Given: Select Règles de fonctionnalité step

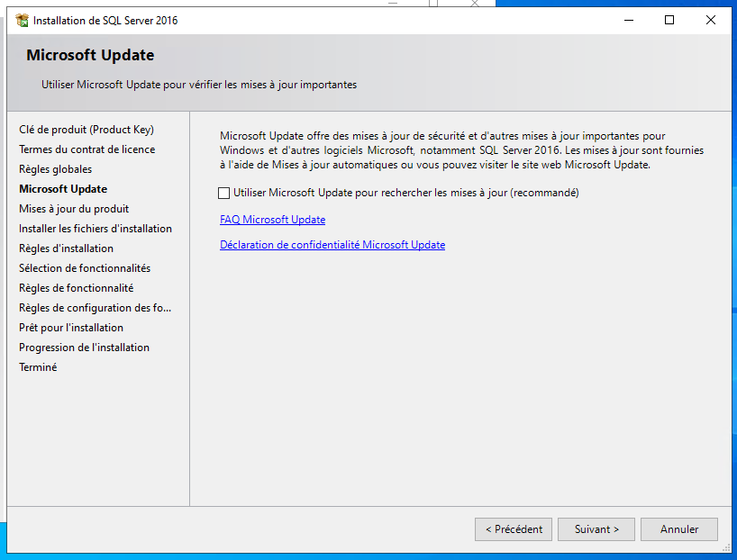Looking at the screenshot, I should pyautogui.click(x=77, y=287).
